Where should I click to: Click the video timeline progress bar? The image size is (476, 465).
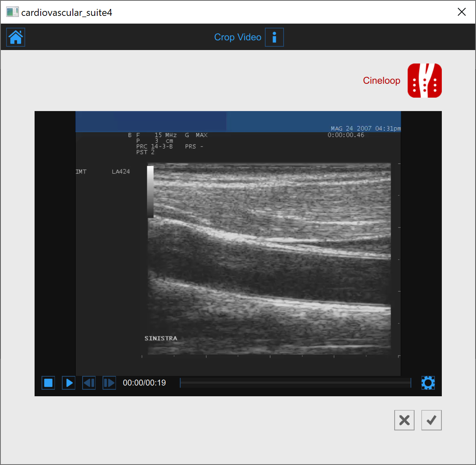pyautogui.click(x=295, y=383)
